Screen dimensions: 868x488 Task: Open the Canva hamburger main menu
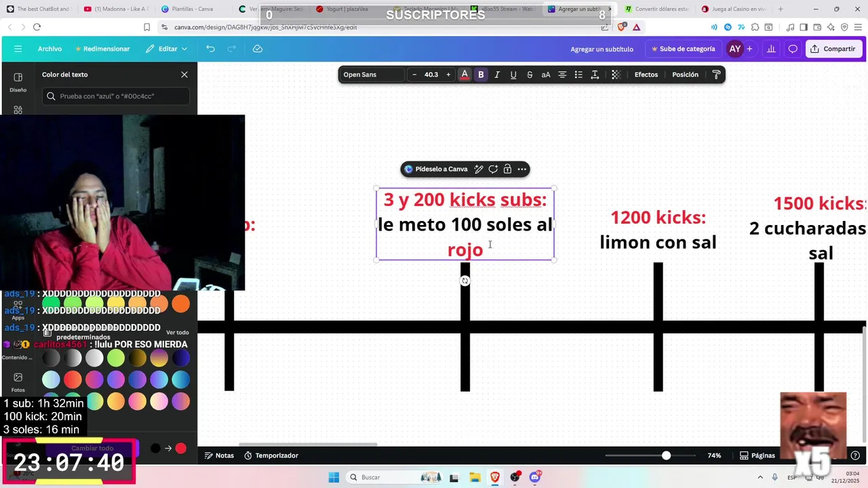click(18, 49)
